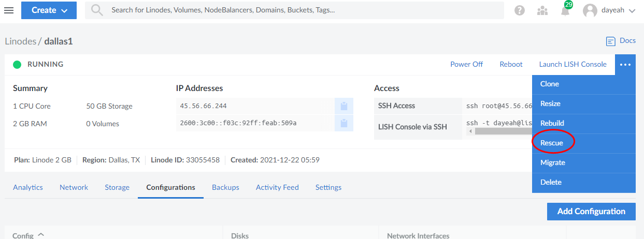Open the notifications bell
This screenshot has height=239, width=644.
pyautogui.click(x=565, y=11)
